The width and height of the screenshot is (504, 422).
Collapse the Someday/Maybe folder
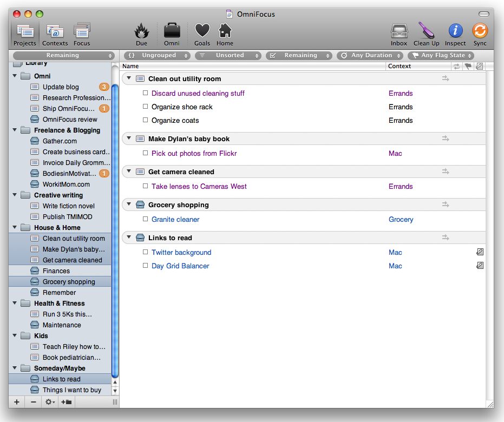[x=15, y=368]
